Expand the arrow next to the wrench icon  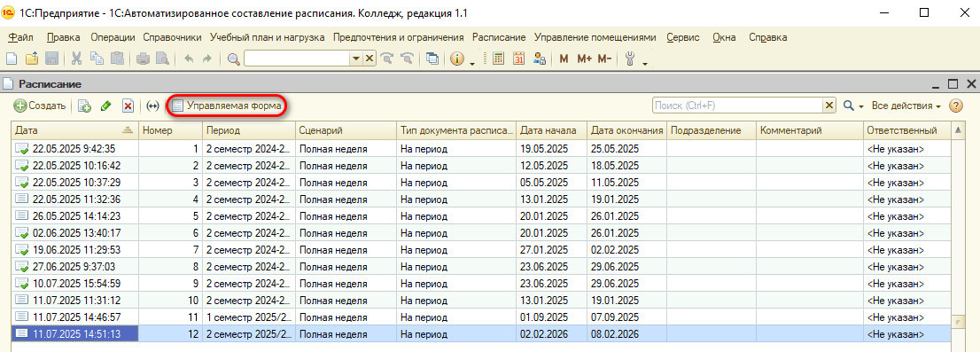point(644,63)
